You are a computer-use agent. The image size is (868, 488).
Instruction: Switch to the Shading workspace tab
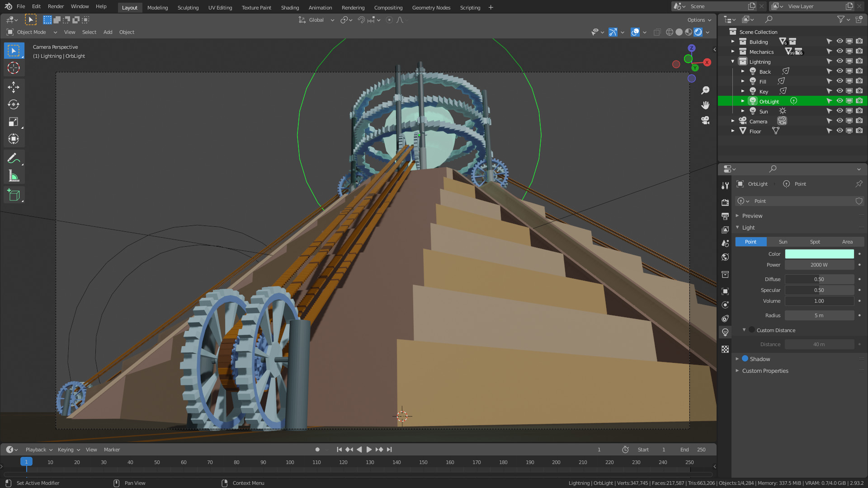pyautogui.click(x=290, y=8)
